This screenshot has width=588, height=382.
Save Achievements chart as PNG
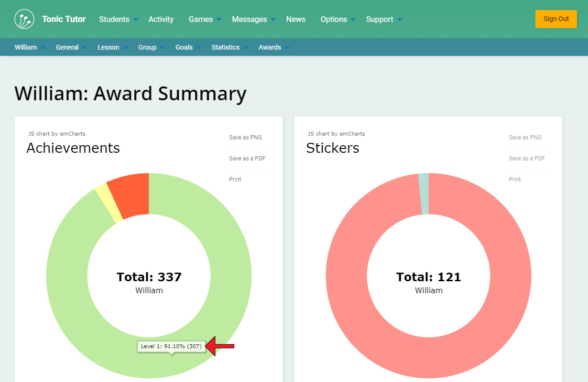point(245,138)
